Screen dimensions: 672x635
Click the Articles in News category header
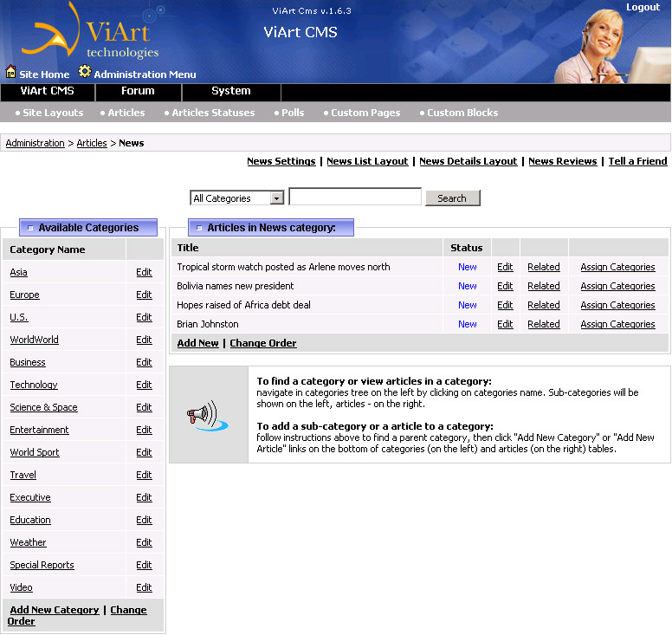[271, 227]
